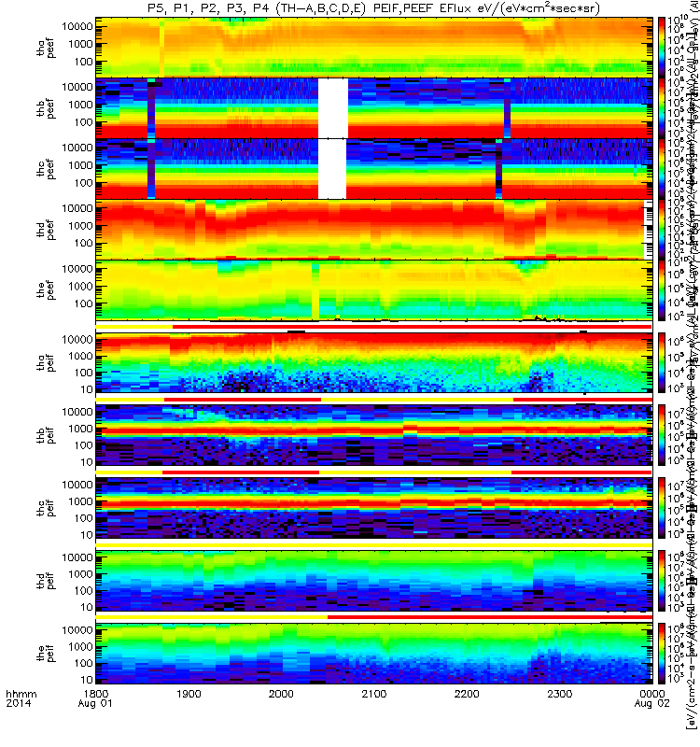This screenshot has height=747, width=700.
Task: Click the 'hhmm' axis unit label
Action: tap(21, 694)
